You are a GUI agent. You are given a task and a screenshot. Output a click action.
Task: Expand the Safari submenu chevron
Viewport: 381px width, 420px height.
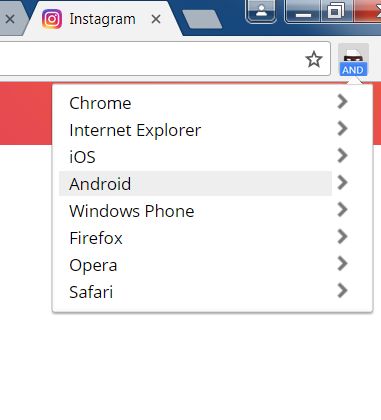click(x=342, y=290)
